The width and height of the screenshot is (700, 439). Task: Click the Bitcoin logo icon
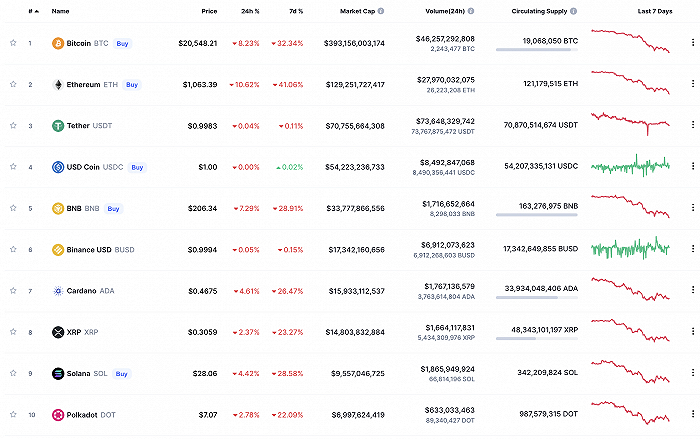coord(58,44)
